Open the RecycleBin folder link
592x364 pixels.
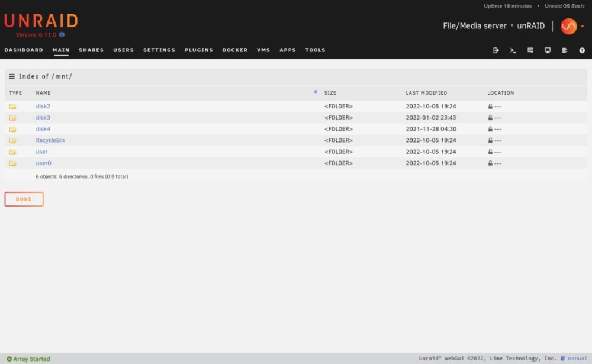(50, 140)
